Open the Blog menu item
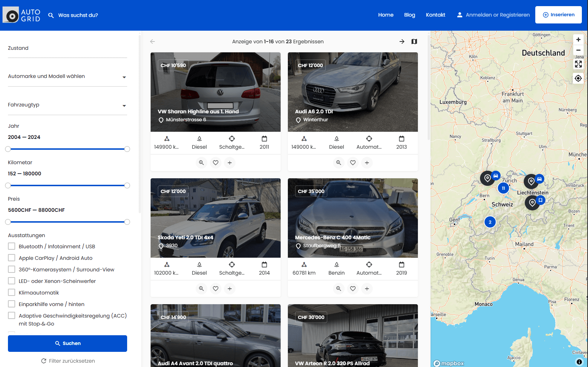 tap(410, 15)
